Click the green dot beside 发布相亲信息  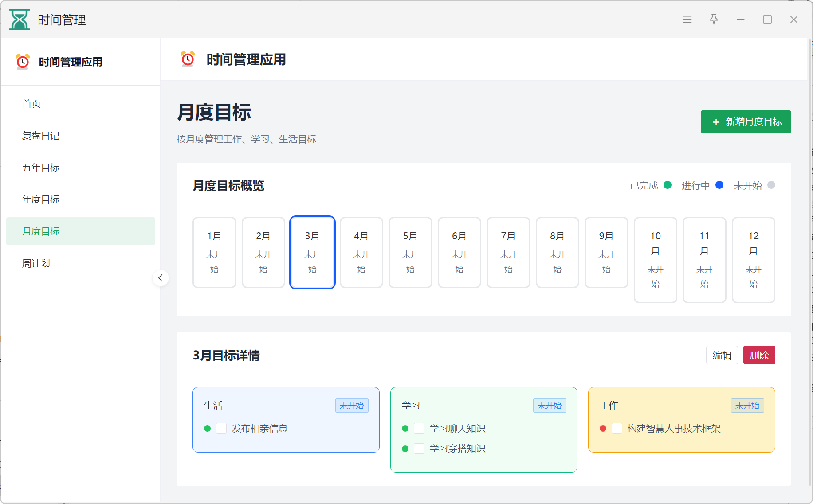click(207, 428)
